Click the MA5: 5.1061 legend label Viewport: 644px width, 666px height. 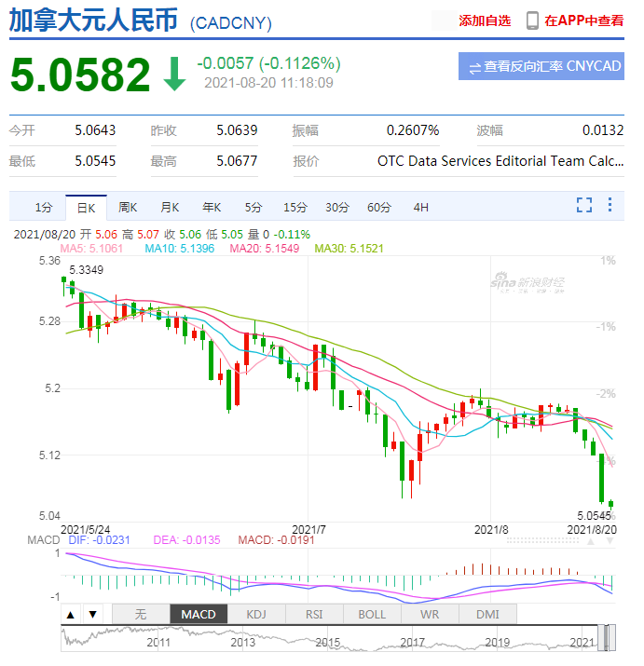[91, 249]
